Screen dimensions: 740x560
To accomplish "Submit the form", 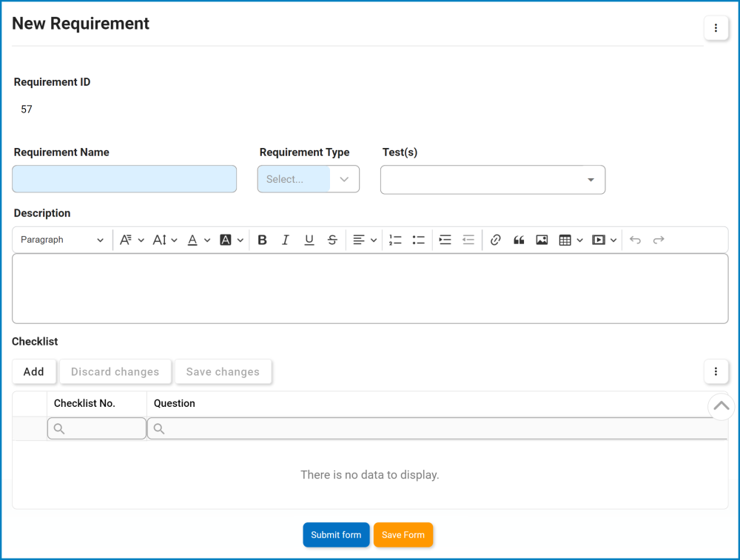I will (336, 534).
